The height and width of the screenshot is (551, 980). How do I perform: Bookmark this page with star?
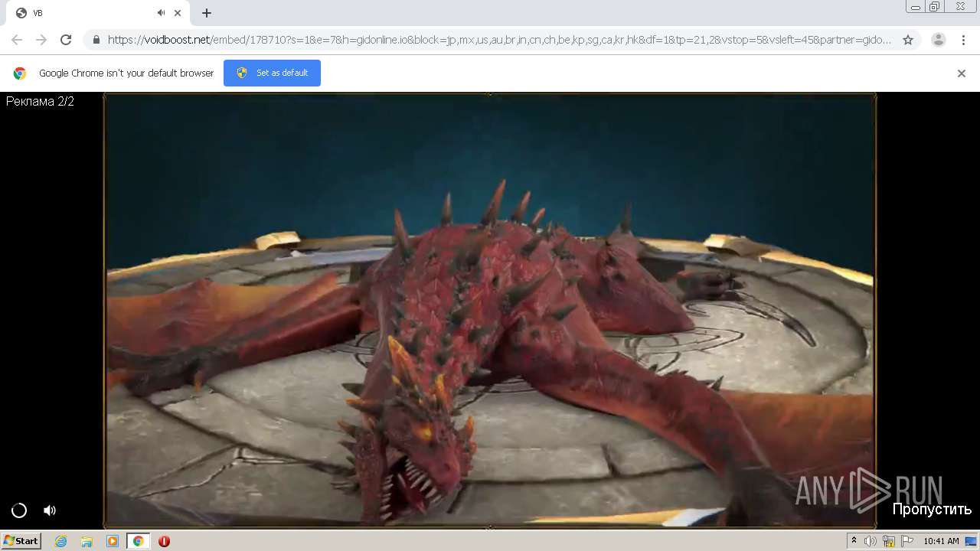[908, 40]
